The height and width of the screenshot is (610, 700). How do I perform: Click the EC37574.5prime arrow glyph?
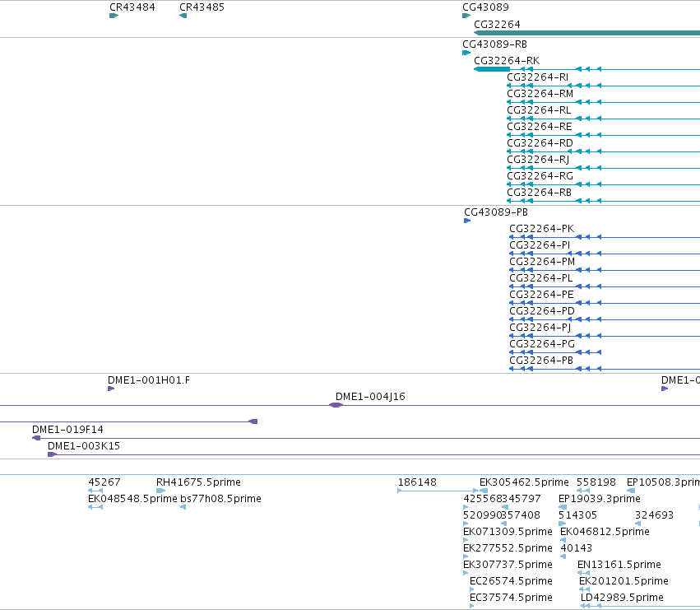(472, 606)
